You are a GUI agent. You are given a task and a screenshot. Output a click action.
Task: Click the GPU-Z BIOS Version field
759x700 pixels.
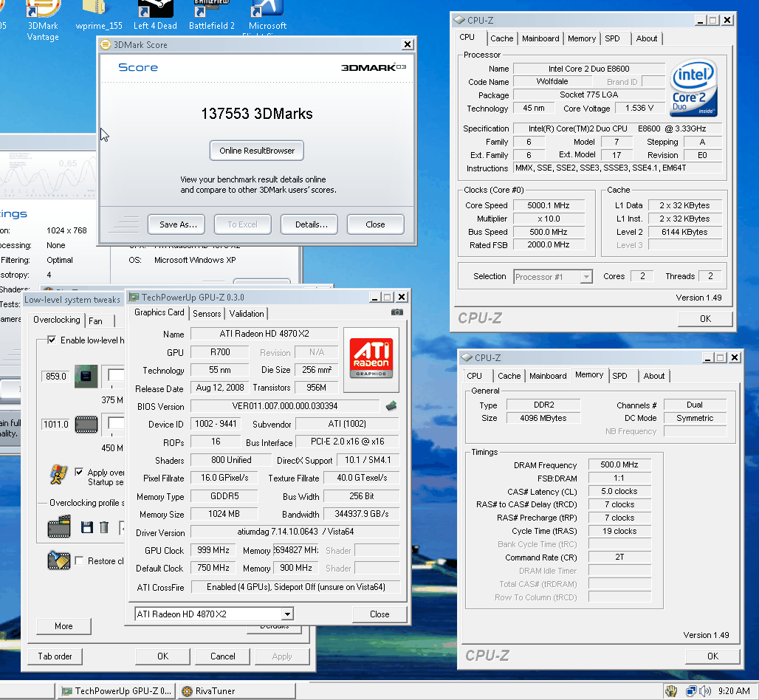[285, 405]
